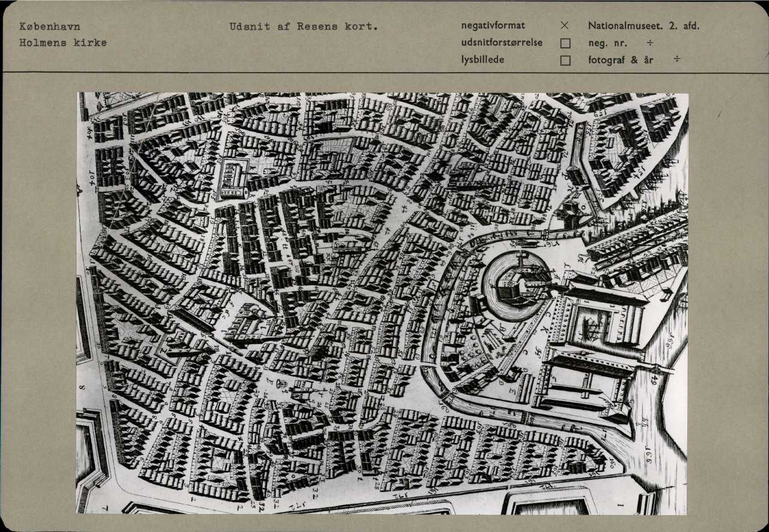
Task: Click the number 8 at map's left edge
Action: (82, 387)
